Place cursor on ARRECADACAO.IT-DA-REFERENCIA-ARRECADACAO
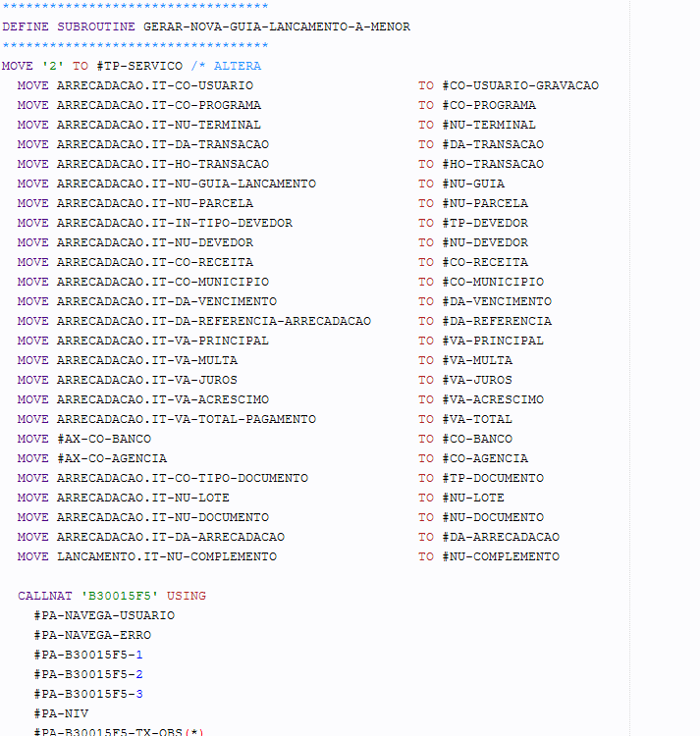 (213, 321)
